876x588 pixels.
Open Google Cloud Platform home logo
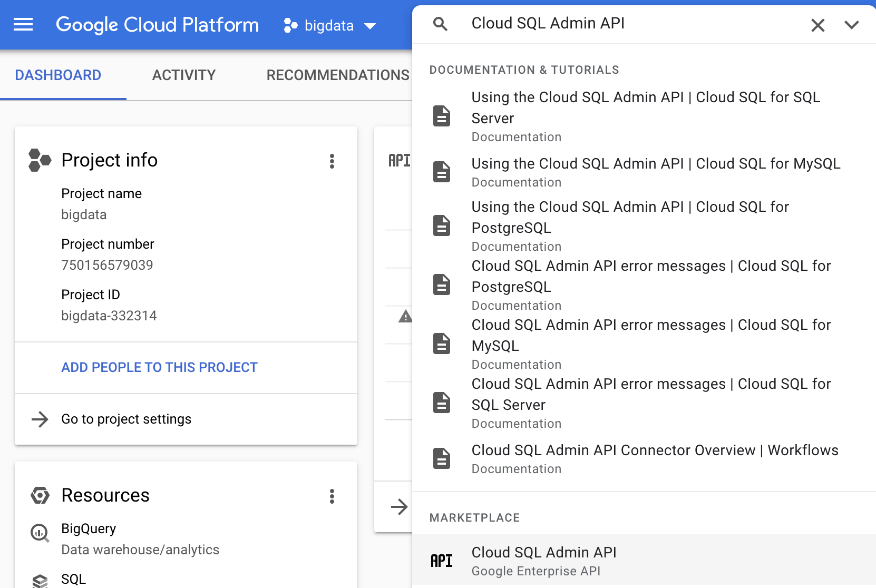pyautogui.click(x=157, y=25)
